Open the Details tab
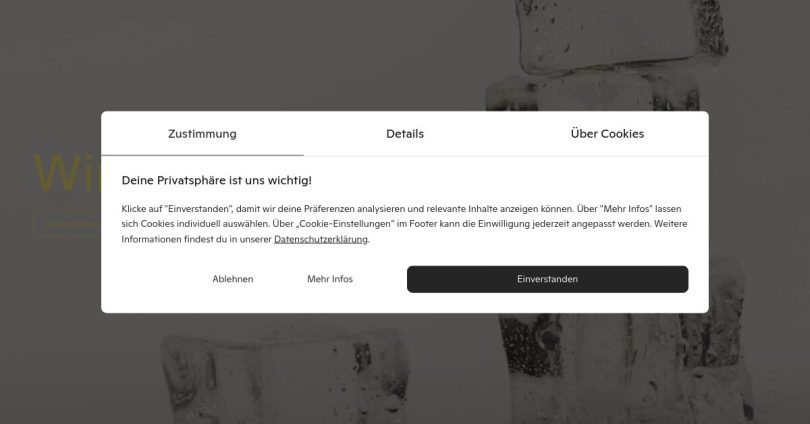810x424 pixels. [405, 134]
